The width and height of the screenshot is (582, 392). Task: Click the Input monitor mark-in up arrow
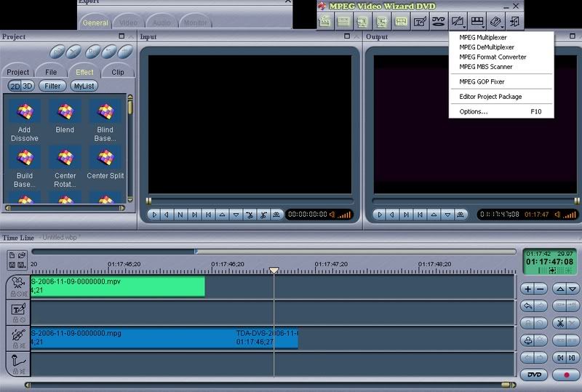(x=222, y=215)
